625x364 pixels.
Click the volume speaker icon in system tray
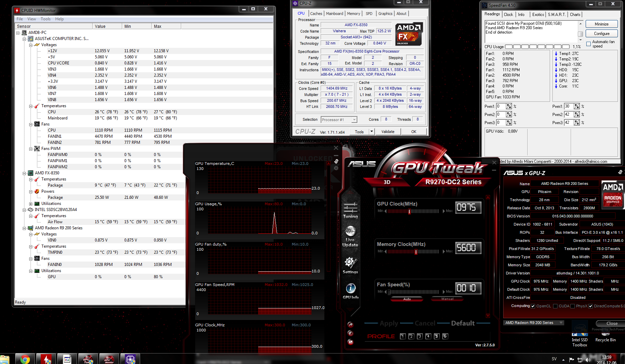(x=588, y=360)
